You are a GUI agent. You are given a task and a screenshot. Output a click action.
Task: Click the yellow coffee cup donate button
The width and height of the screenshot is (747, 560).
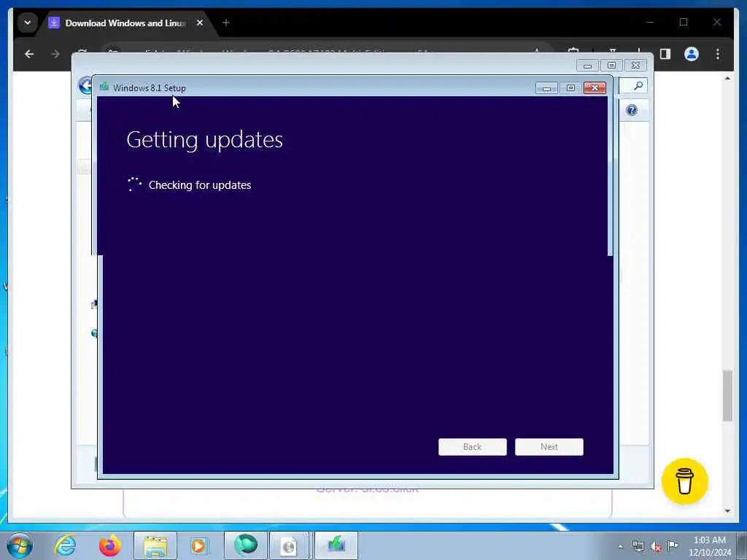(684, 481)
